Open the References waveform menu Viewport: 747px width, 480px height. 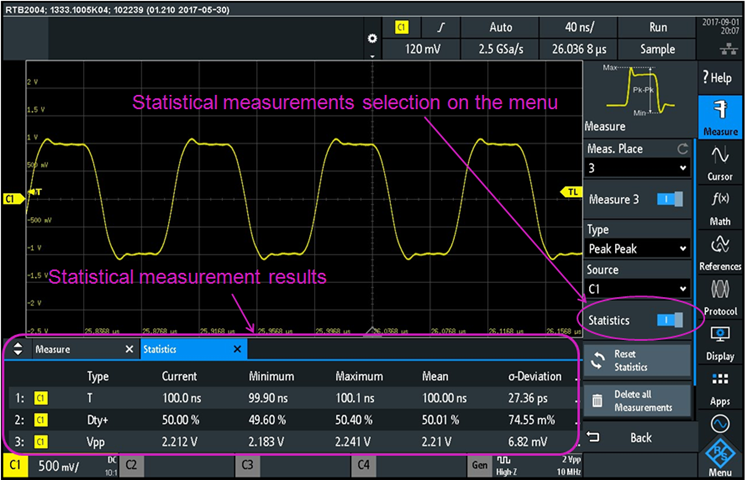tap(720, 253)
